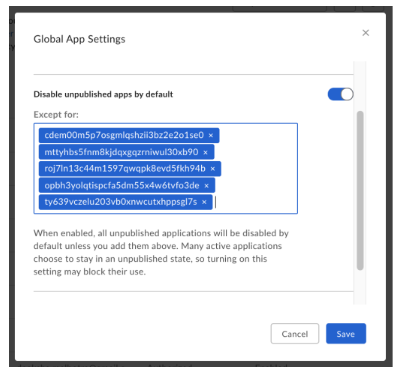Image resolution: width=394 pixels, height=372 pixels.
Task: Select the roj7ln13c44m1597qwqpk8evd5fkh94b app ID text
Action: coord(125,168)
